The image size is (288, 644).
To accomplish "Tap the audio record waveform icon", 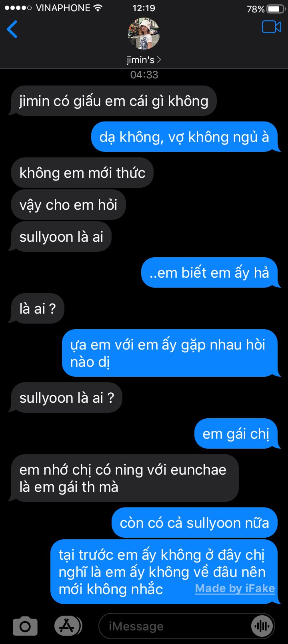I will [262, 626].
